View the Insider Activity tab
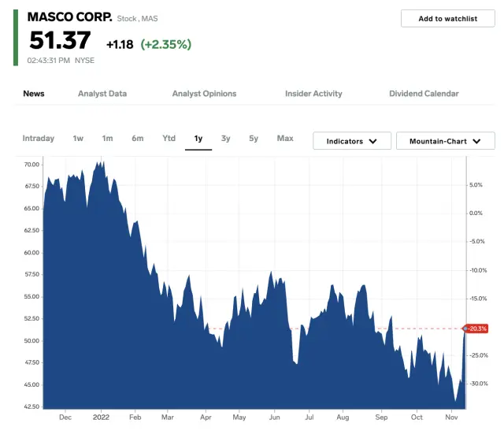Viewport: 504px width, 438px height. pyautogui.click(x=313, y=94)
